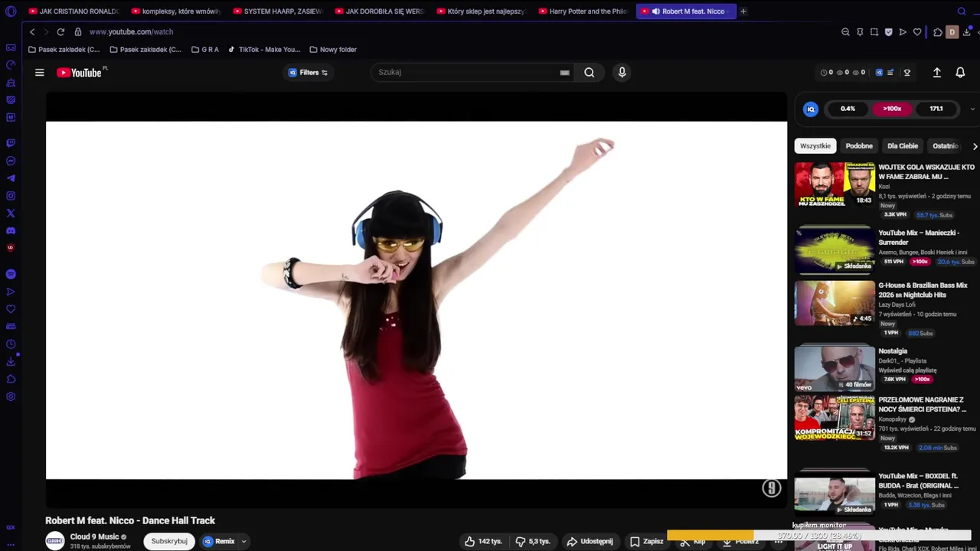Open X (Twitter) in the Opera sidebar

[x=11, y=214]
